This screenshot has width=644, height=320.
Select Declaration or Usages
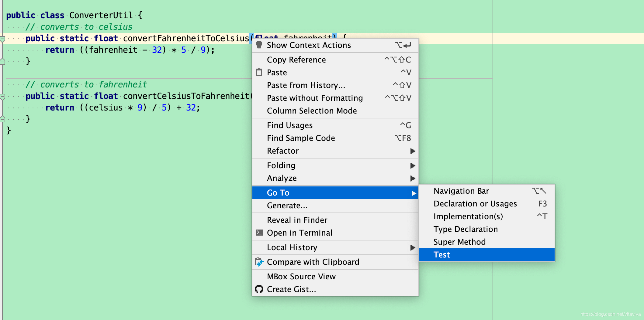(x=487, y=204)
